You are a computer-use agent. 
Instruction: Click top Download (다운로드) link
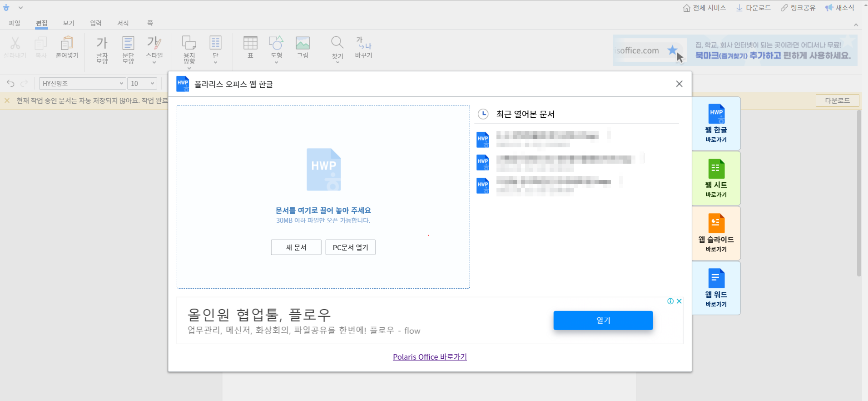pos(754,8)
